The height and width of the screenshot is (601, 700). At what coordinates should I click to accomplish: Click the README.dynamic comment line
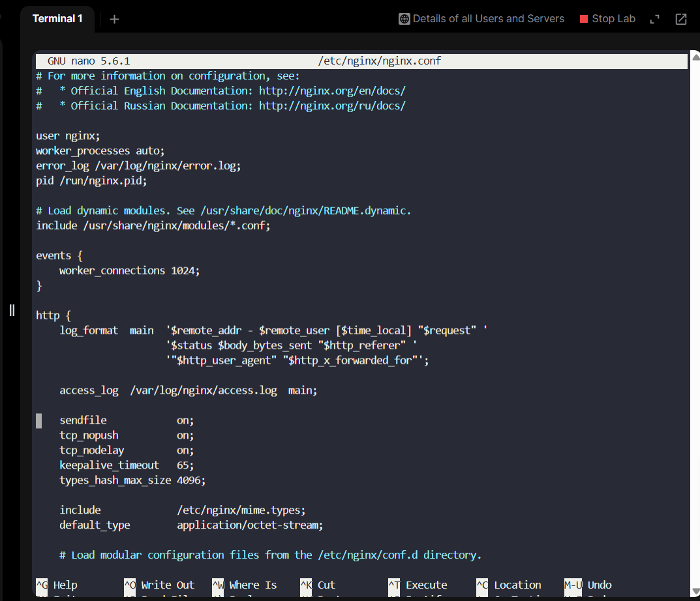223,211
